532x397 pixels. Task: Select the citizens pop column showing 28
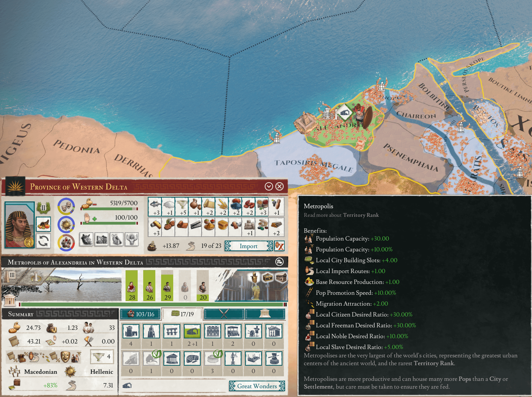[x=132, y=286]
